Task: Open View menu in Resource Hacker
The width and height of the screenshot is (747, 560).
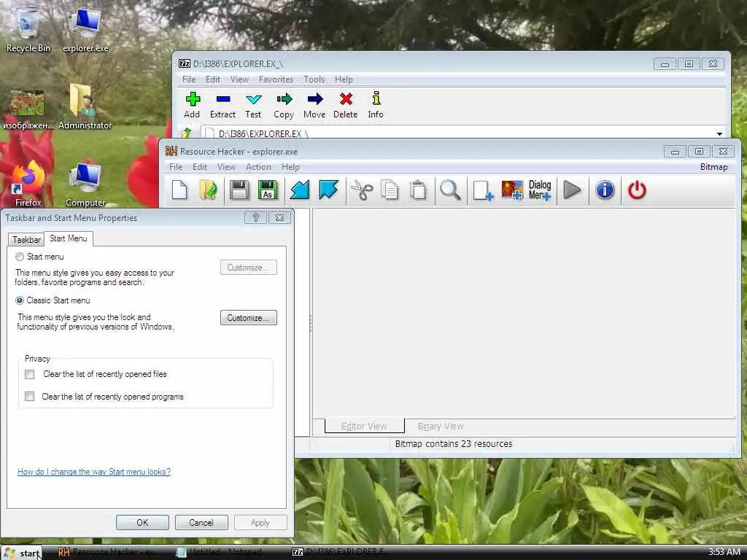Action: point(226,167)
